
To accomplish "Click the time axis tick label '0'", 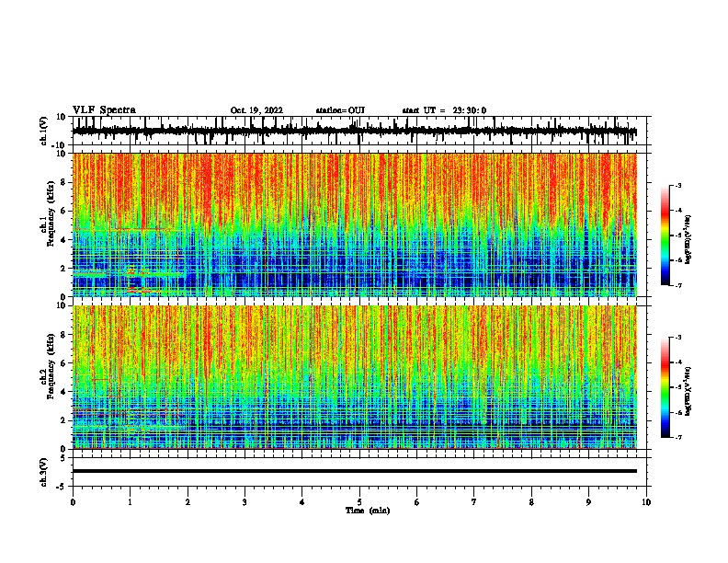I will click(x=73, y=502).
